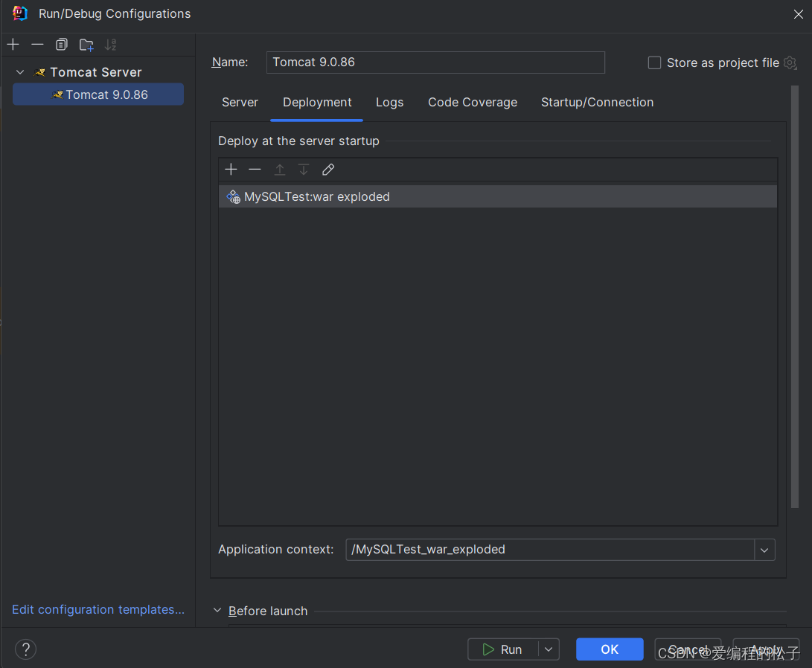Click the Cancel button
812x668 pixels.
(x=688, y=649)
